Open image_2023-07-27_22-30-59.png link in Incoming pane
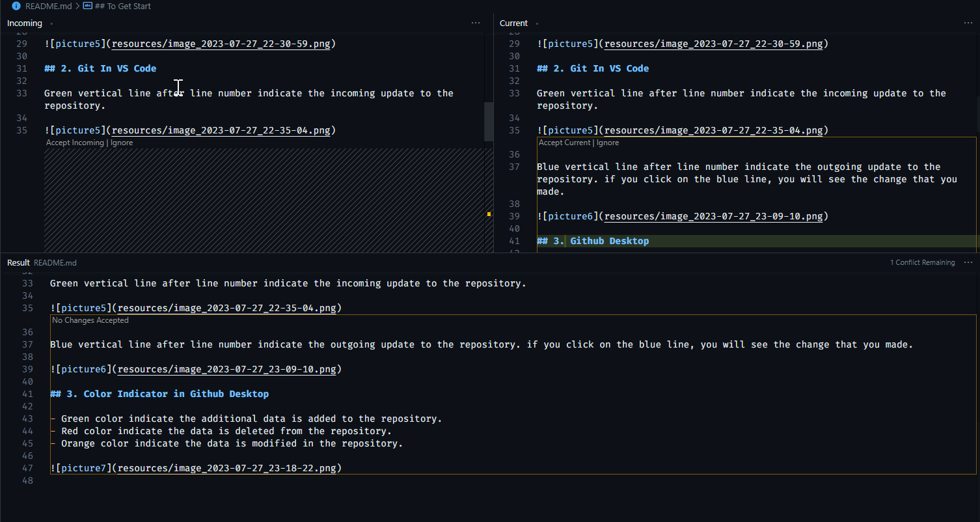The width and height of the screenshot is (980, 522). (x=221, y=44)
